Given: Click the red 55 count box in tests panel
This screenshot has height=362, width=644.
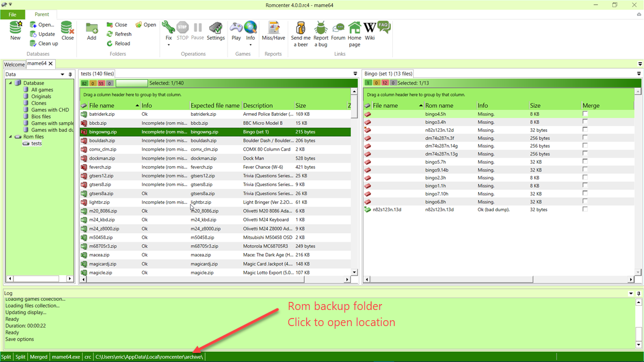Looking at the screenshot, I should point(101,83).
